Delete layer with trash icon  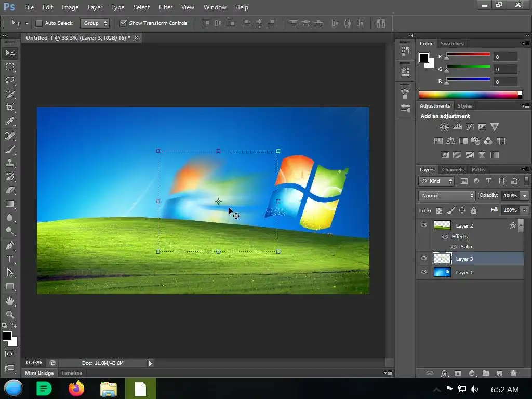tap(513, 373)
